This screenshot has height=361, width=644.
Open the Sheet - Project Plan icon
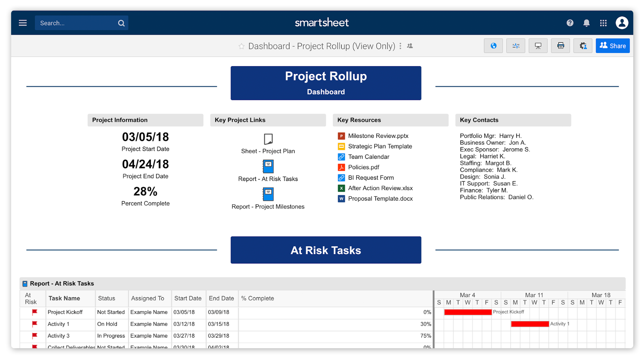pyautogui.click(x=268, y=139)
